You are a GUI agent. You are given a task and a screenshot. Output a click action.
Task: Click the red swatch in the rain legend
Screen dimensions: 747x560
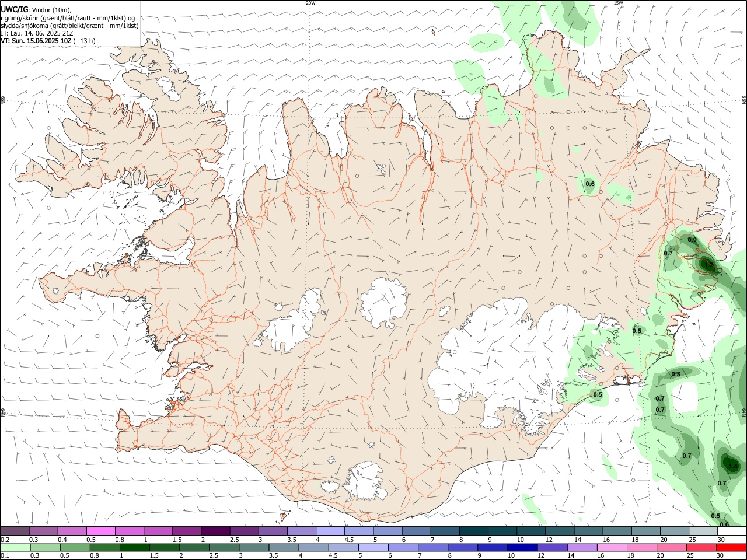732,547
